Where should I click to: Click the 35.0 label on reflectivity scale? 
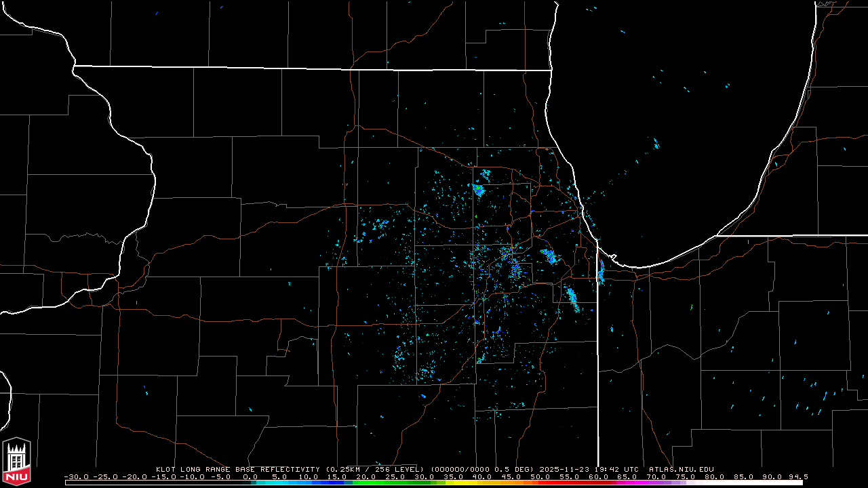pos(453,476)
